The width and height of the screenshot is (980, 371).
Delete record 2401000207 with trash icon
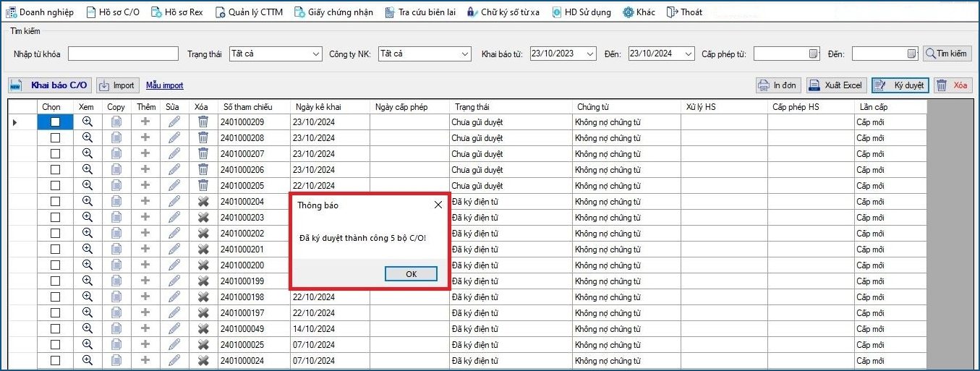click(203, 153)
